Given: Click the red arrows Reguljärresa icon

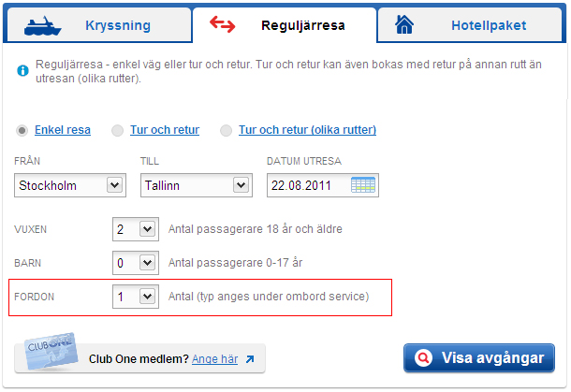Looking at the screenshot, I should [x=223, y=24].
